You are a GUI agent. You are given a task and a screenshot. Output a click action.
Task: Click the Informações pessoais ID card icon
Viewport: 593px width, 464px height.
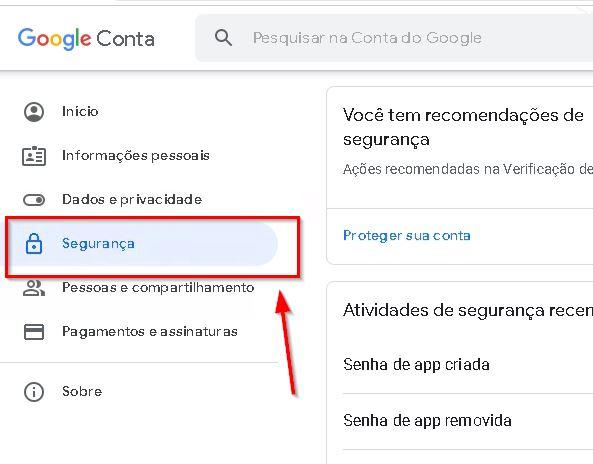(x=34, y=156)
